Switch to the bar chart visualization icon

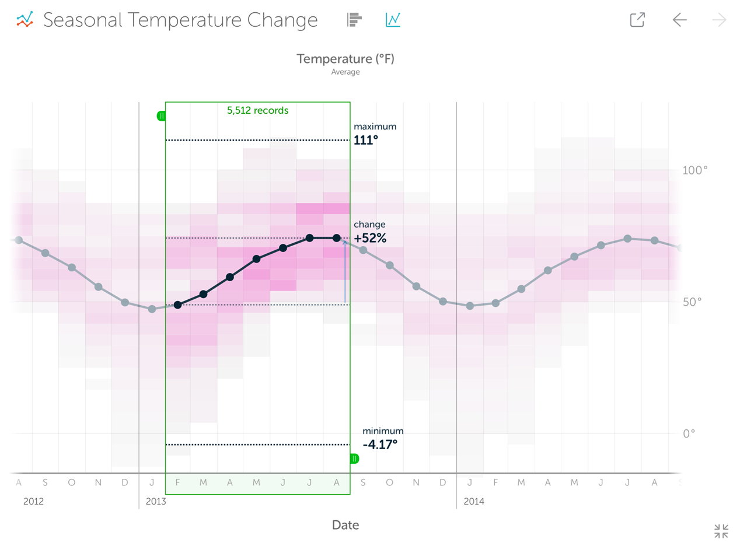354,19
